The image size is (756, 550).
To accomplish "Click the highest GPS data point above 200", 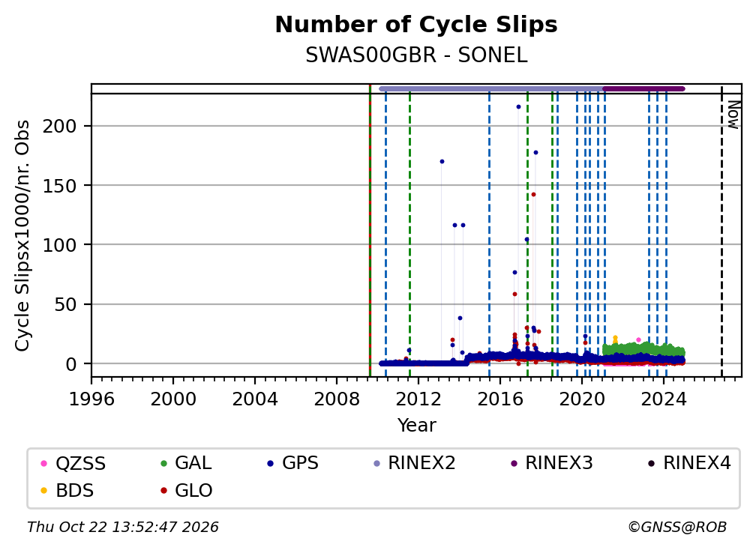I will [x=518, y=107].
